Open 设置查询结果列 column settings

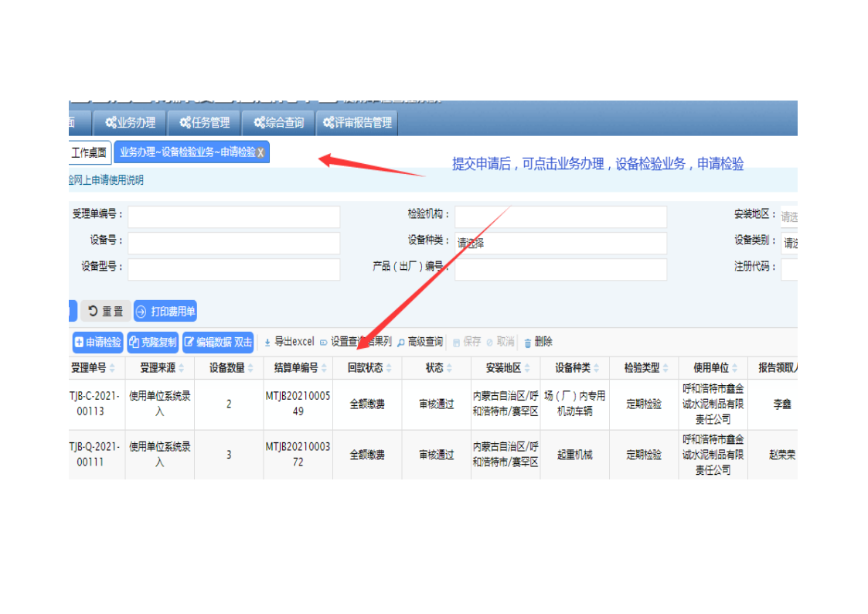tap(356, 342)
